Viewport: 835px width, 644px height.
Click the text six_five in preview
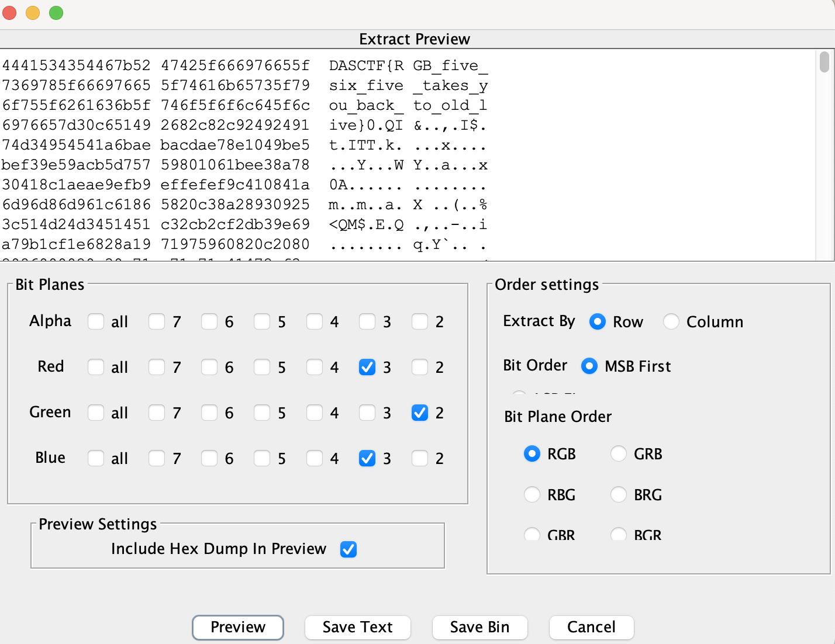[367, 85]
